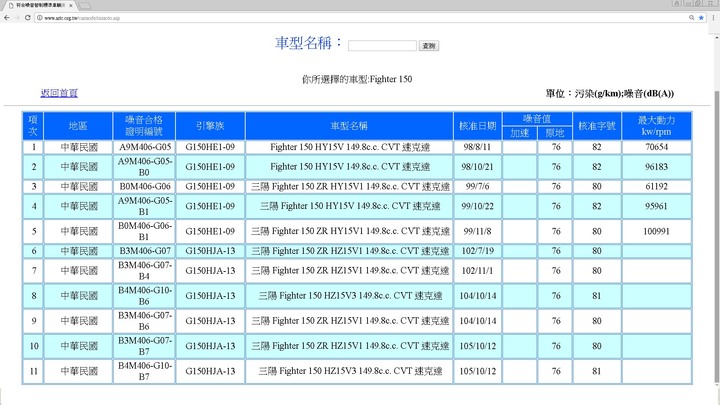Click the 最大動力 kw/rpm header
The image size is (720, 405).
coord(656,125)
